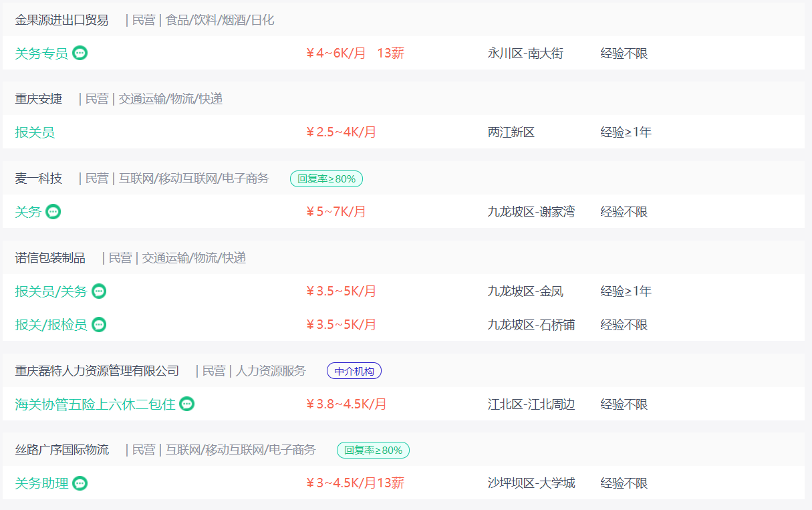
Task: Visit company page 金果源进出口贸易
Action: point(61,20)
